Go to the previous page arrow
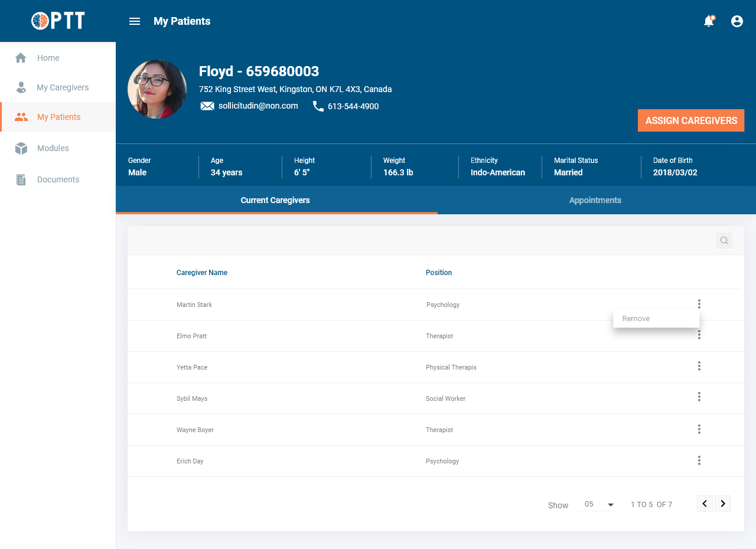 [705, 504]
